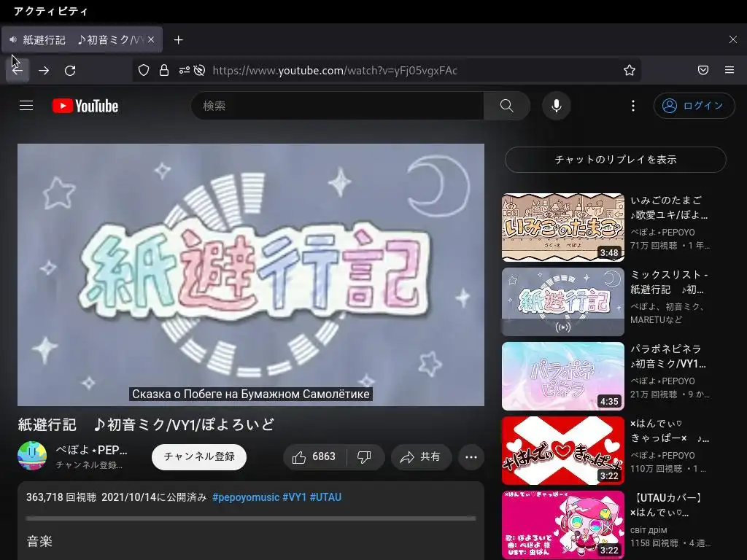Open the ぺぽよ⋆PEP... channel name link
This screenshot has width=747, height=560.
click(91, 450)
